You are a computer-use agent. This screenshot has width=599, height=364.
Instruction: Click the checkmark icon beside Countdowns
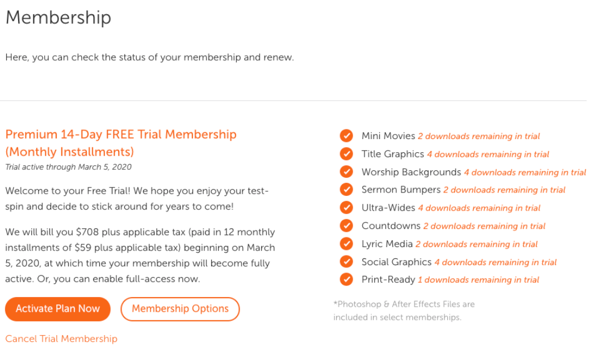(346, 225)
